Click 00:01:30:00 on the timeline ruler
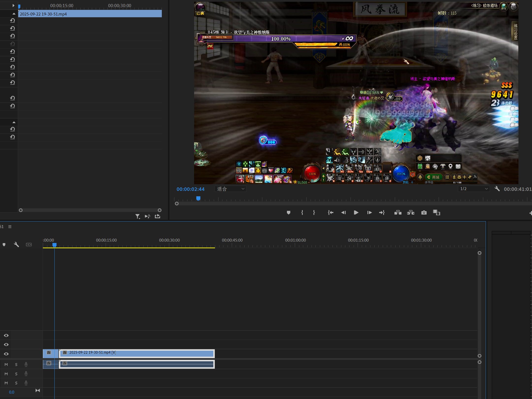 421,240
